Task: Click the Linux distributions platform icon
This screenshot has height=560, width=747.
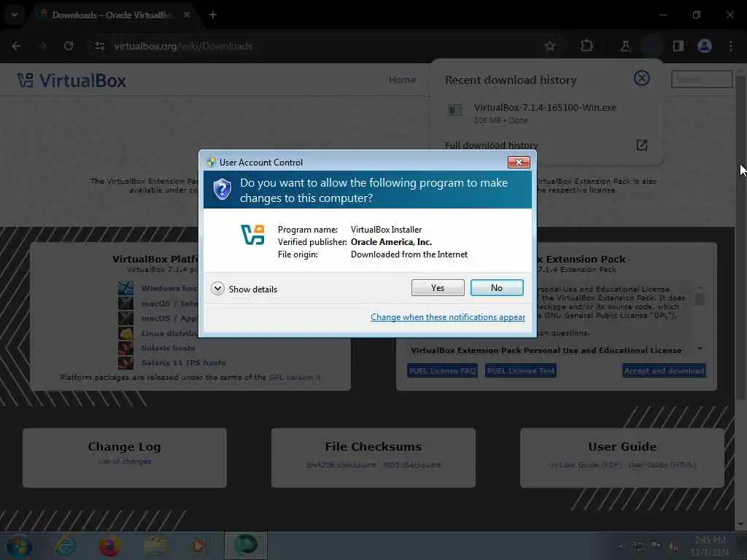Action: [x=125, y=333]
